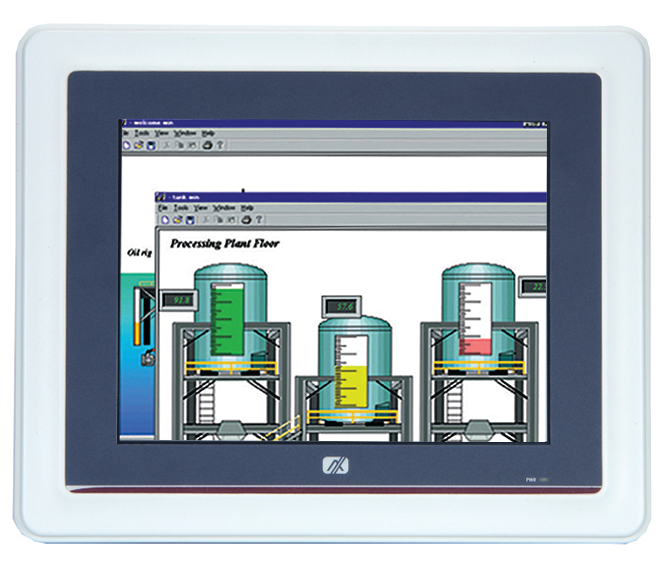672x574 pixels.
Task: Click the Cut scissors icon in tank window toolbar
Action: pyautogui.click(x=206, y=219)
